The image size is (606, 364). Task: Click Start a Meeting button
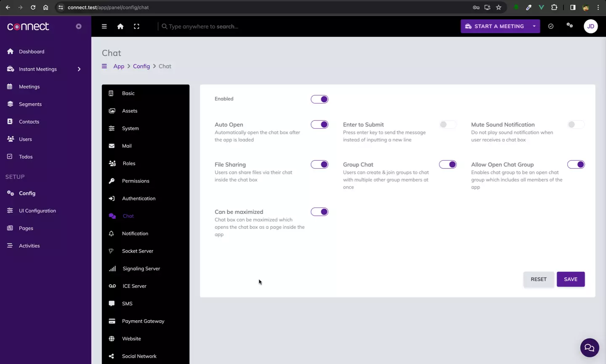pos(495,26)
